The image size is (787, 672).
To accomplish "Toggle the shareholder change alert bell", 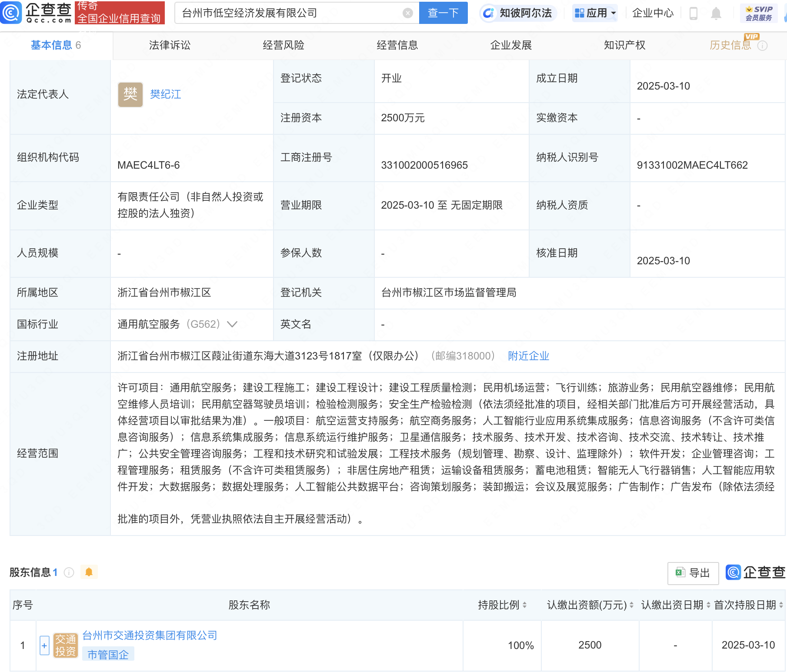I will click(x=89, y=572).
